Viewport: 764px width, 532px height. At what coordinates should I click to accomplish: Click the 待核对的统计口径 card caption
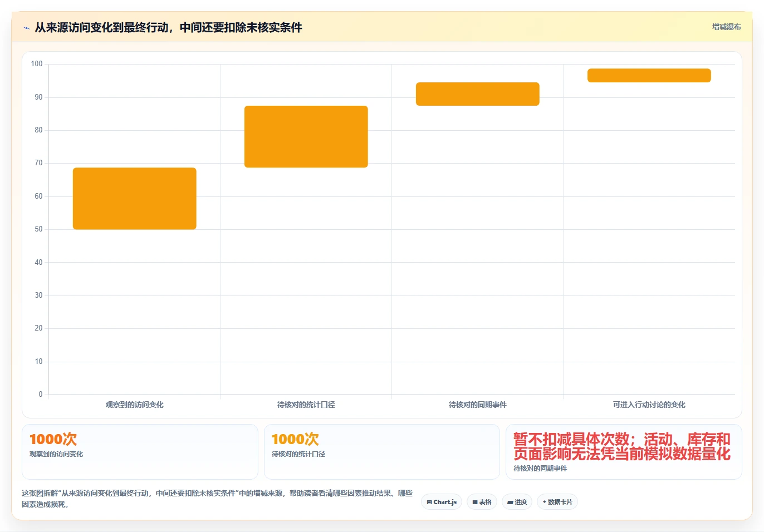point(298,454)
